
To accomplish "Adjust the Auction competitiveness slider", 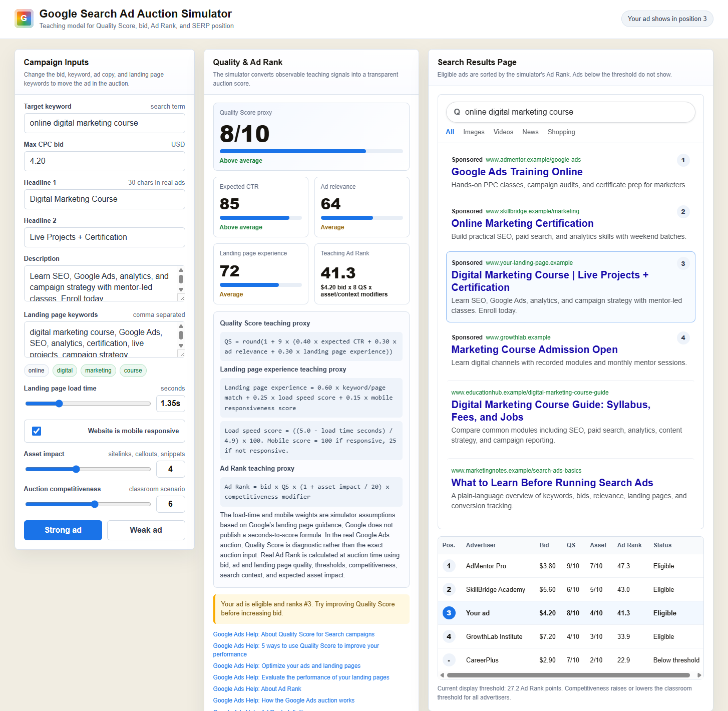I will tap(88, 504).
